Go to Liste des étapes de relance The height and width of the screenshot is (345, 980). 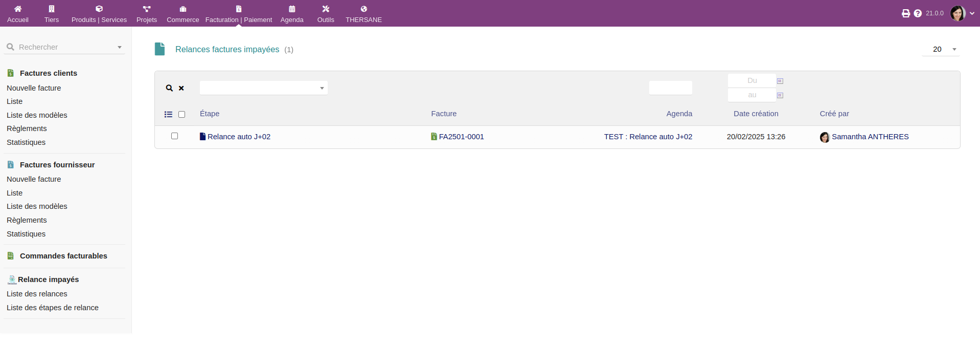click(x=53, y=308)
